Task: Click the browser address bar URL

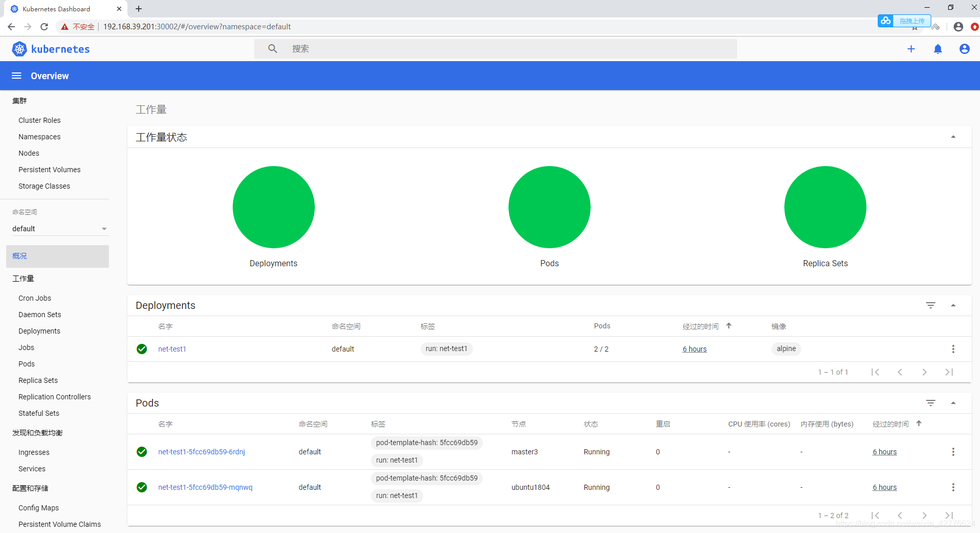Action: tap(197, 27)
